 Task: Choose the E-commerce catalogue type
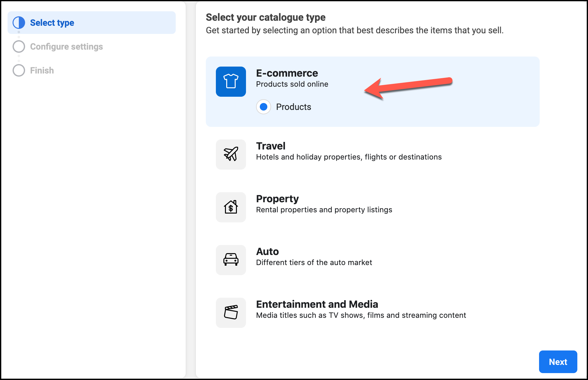coord(373,92)
